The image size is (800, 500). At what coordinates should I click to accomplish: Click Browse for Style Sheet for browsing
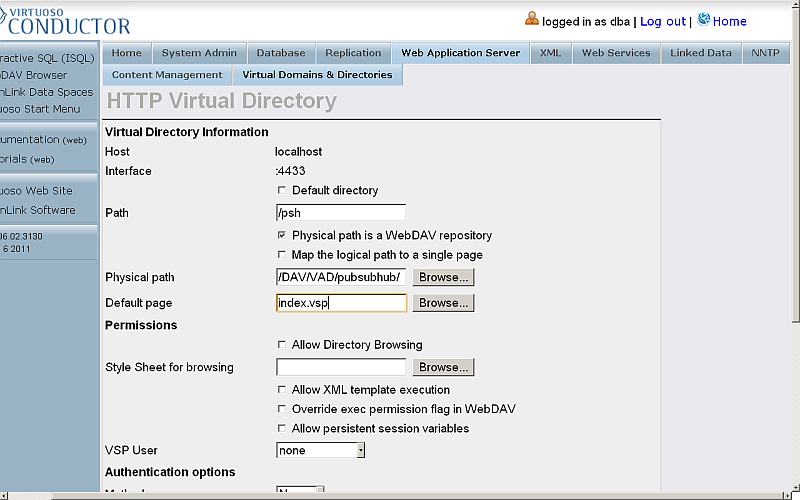click(443, 368)
